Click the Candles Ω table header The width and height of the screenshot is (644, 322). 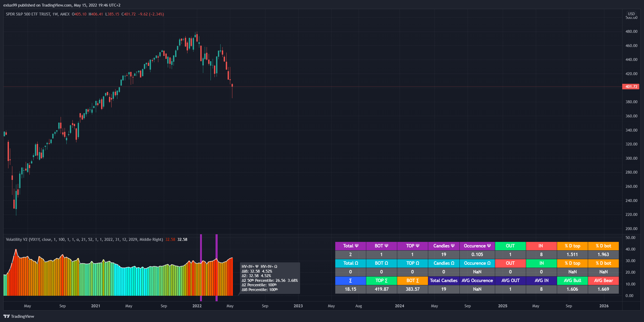coord(444,263)
